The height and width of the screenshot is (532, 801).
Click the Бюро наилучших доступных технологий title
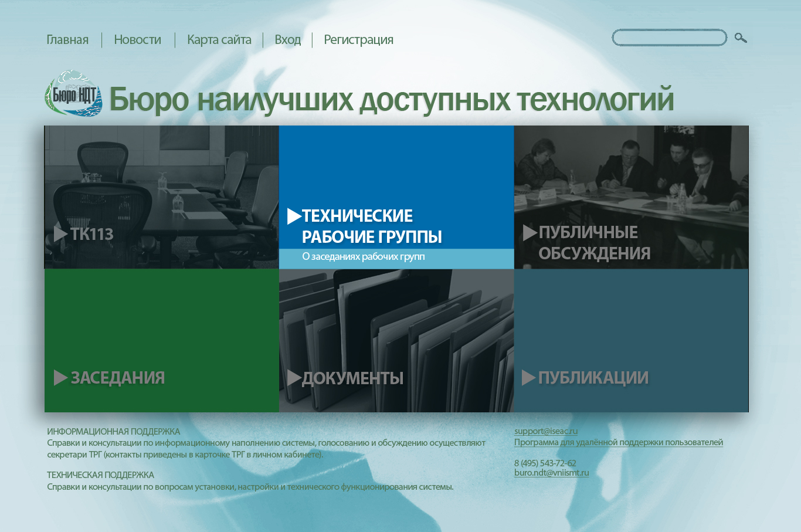[392, 99]
